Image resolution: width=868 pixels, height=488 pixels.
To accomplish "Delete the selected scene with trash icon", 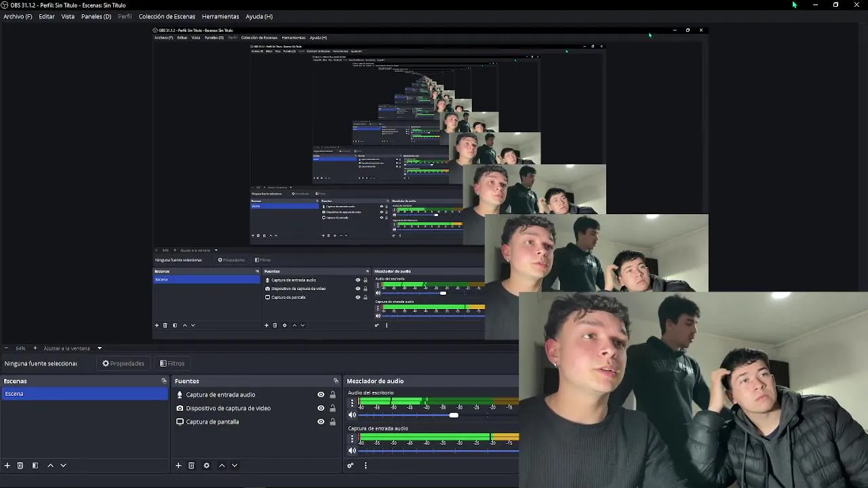I will tap(20, 466).
